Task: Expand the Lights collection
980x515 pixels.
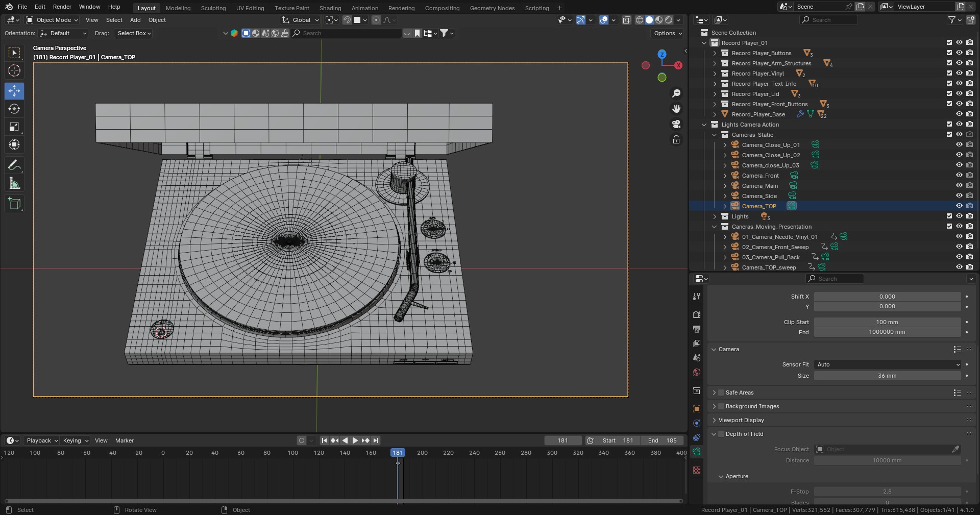Action: pyautogui.click(x=715, y=216)
